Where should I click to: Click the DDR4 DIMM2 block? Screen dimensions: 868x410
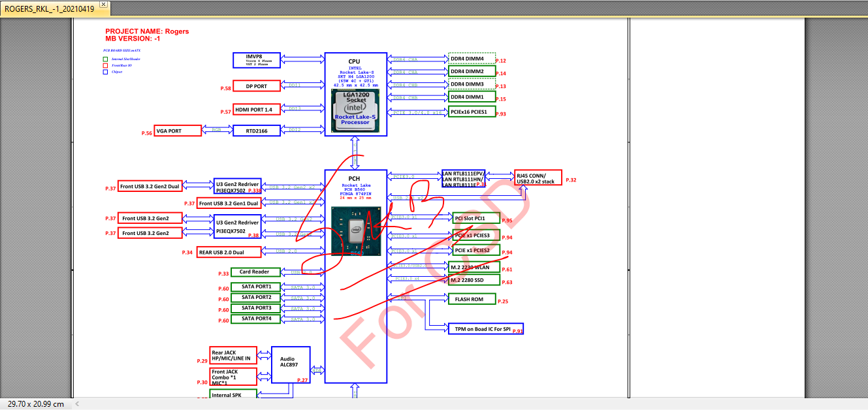click(472, 71)
